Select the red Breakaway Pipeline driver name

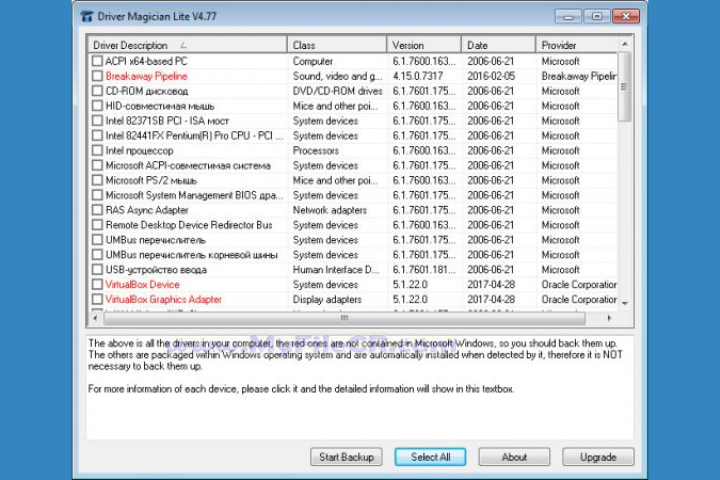[x=146, y=76]
